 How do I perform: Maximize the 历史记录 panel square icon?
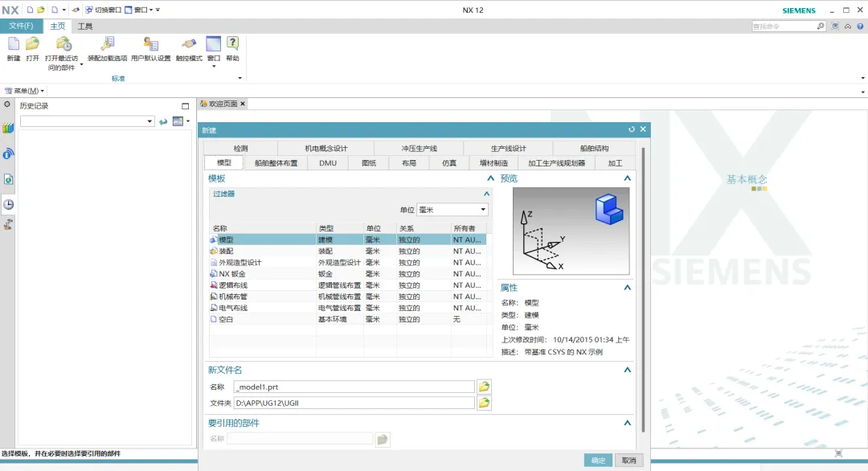click(186, 106)
